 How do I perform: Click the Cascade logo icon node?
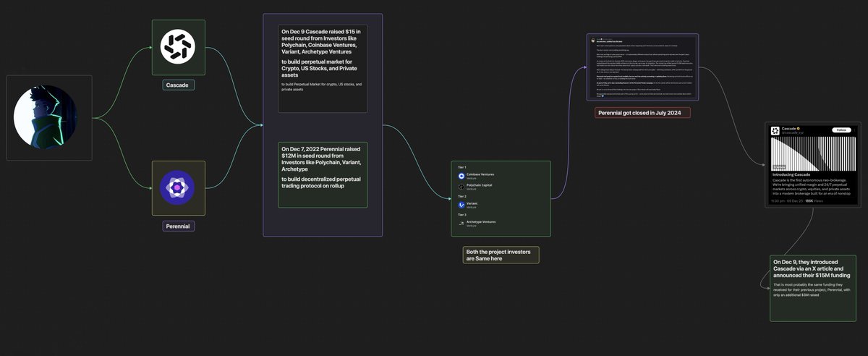click(x=178, y=47)
